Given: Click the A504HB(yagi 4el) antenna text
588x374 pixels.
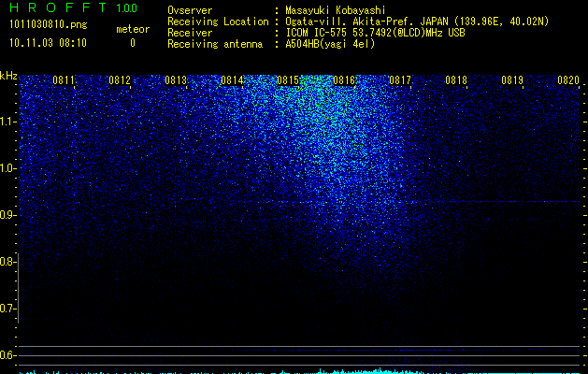Looking at the screenshot, I should [330, 44].
